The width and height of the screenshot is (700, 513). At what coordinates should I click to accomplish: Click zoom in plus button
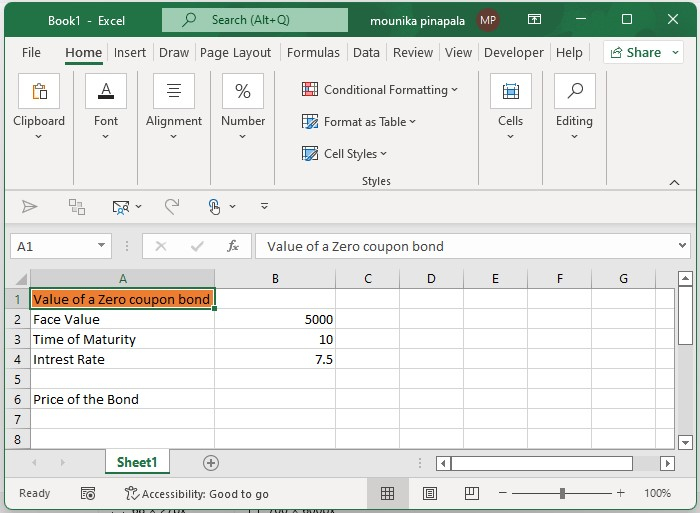621,493
